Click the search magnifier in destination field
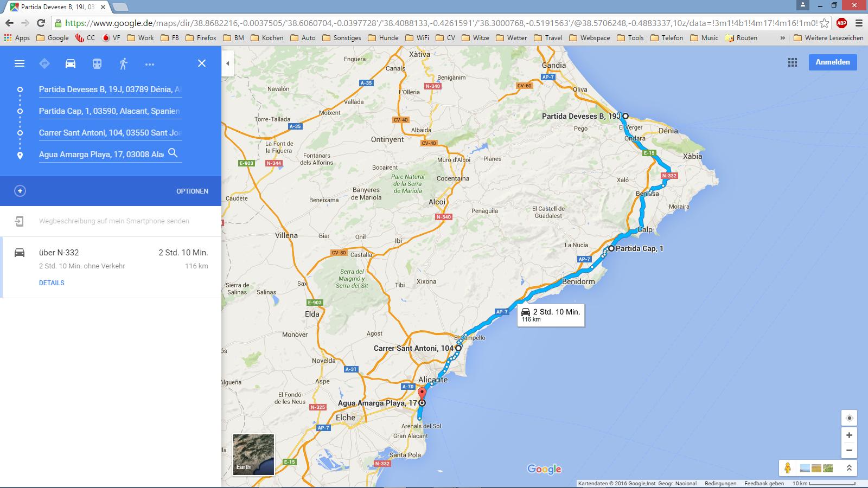868x488 pixels. (x=173, y=153)
